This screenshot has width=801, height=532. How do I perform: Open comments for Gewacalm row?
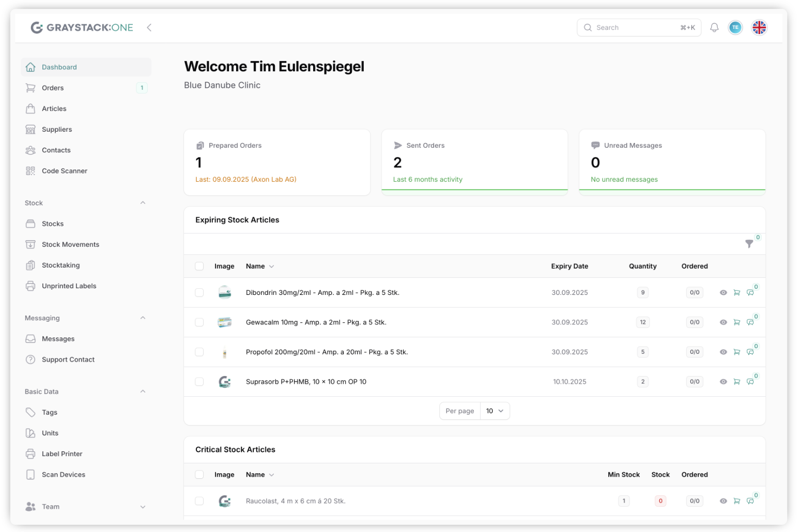click(x=750, y=322)
